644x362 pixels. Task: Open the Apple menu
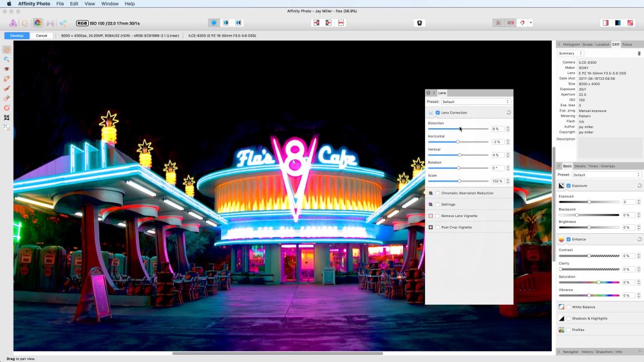pyautogui.click(x=9, y=4)
